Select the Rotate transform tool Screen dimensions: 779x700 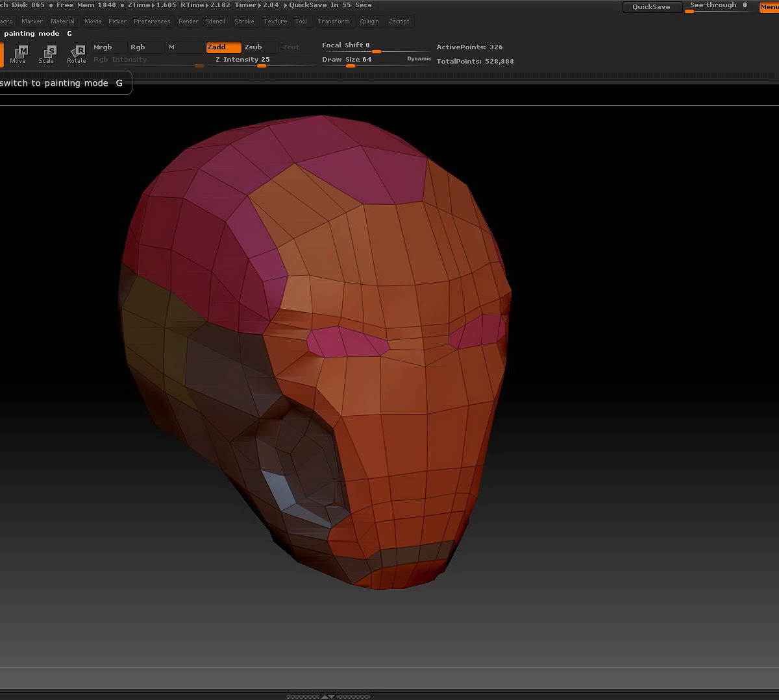[x=77, y=54]
